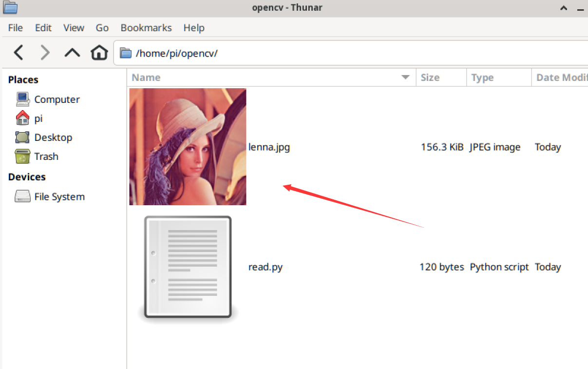Select the Trash entry label
The image size is (588, 369).
point(46,156)
